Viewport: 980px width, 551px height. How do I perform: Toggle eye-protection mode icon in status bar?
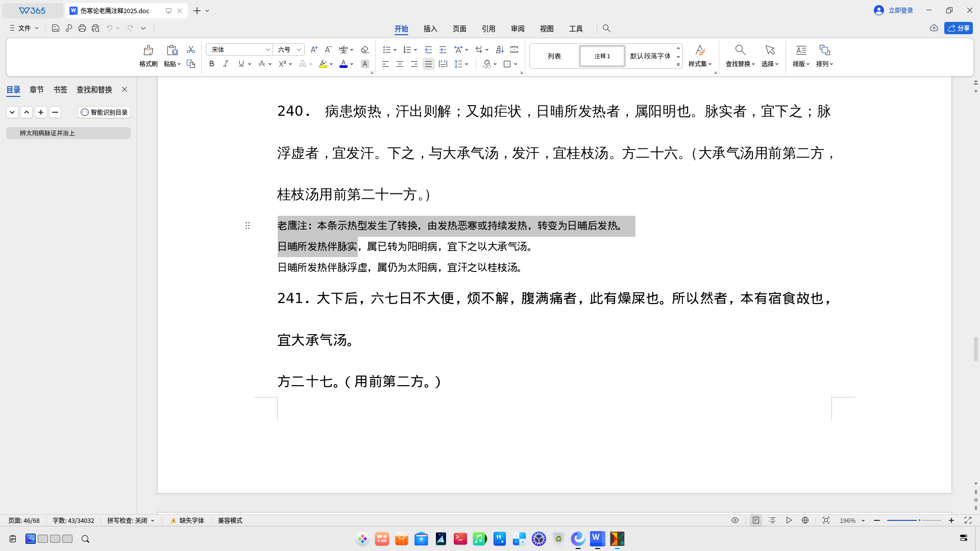tap(735, 520)
